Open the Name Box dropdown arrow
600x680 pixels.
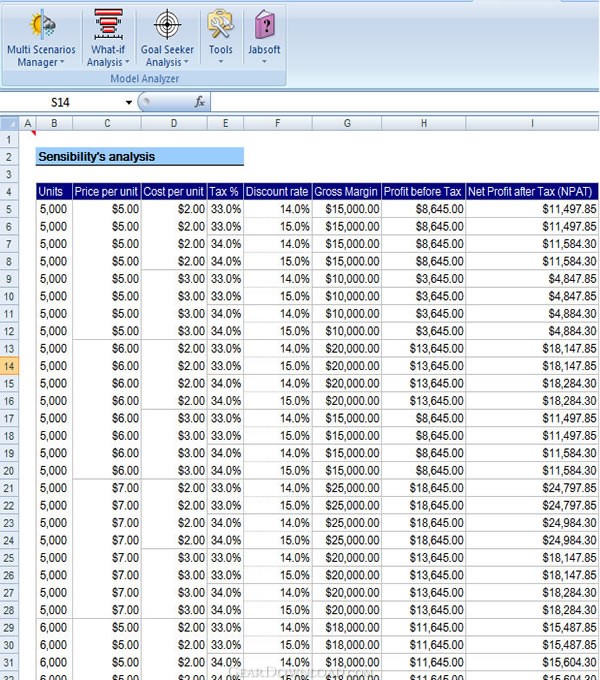[129, 103]
